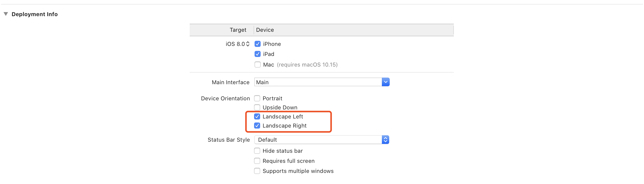Enable Upside Down orientation
Viewport: 644px width, 184px height.
[x=257, y=107]
